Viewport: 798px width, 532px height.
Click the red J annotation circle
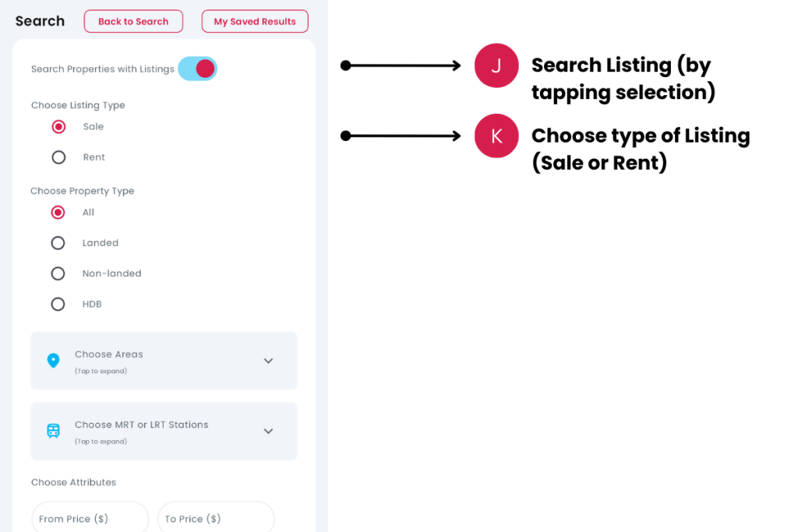pyautogui.click(x=496, y=65)
